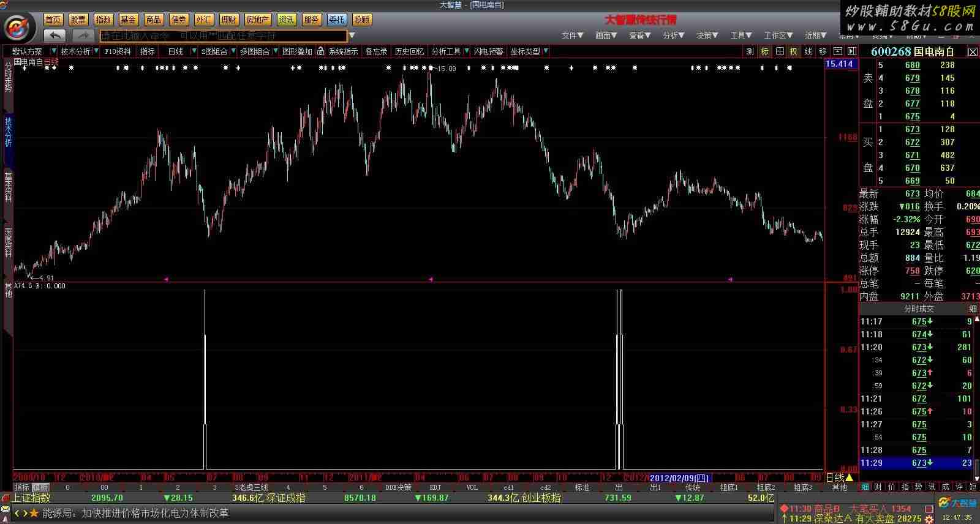Open the 文件 menu

[x=572, y=36]
